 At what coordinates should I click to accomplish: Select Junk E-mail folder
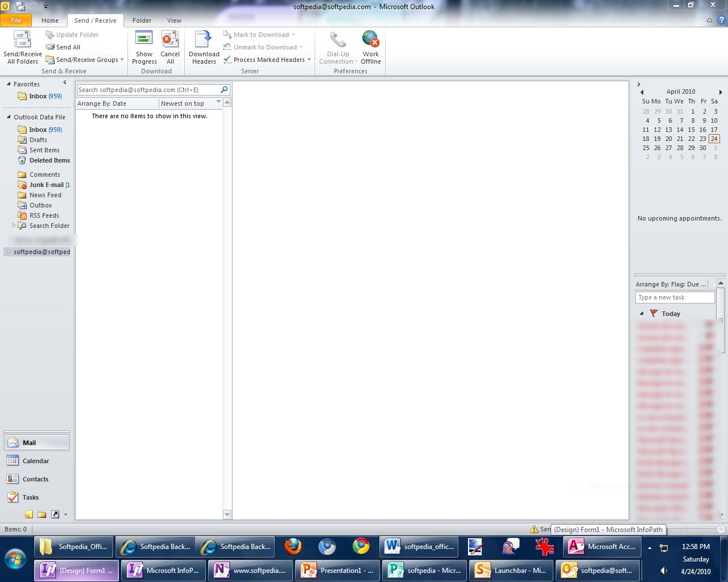[46, 185]
